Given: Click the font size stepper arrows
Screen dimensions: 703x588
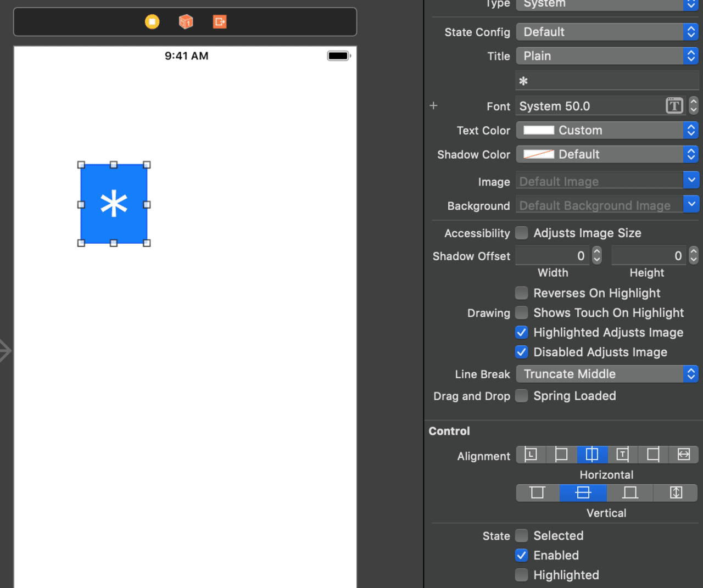Looking at the screenshot, I should 694,105.
